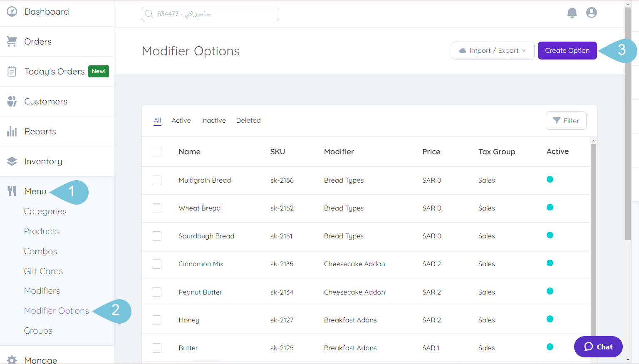This screenshot has width=639, height=364.
Task: Open the Filter panel
Action: pos(566,121)
